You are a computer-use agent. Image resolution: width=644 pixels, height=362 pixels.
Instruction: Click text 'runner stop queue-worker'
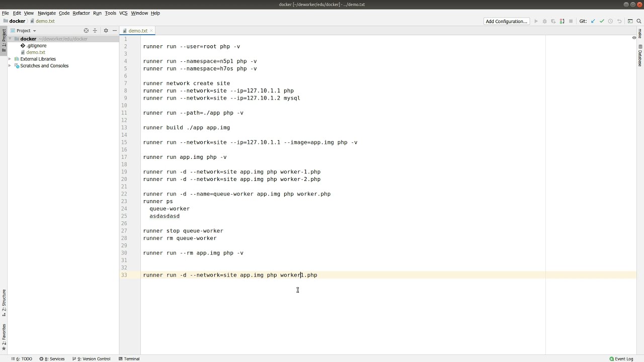click(x=183, y=231)
